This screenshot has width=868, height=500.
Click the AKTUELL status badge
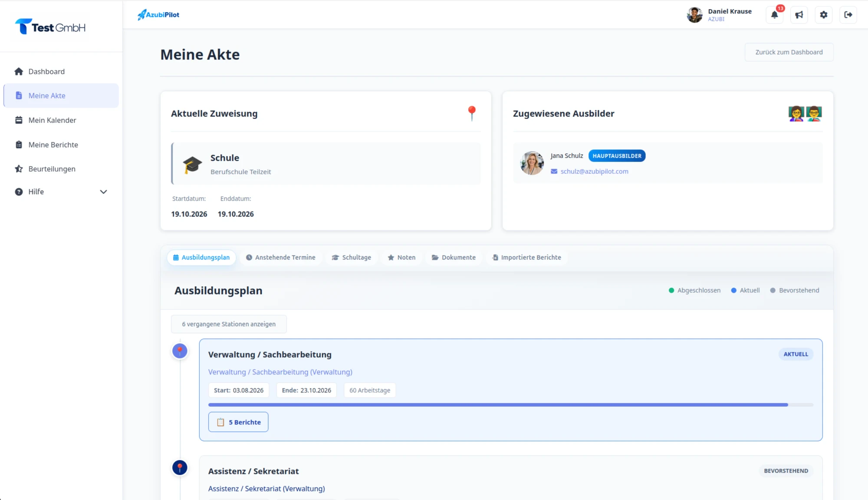point(796,354)
